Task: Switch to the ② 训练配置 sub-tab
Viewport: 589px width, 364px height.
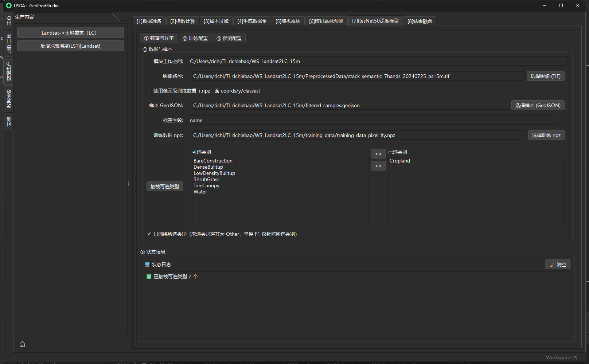Action: 195,38
